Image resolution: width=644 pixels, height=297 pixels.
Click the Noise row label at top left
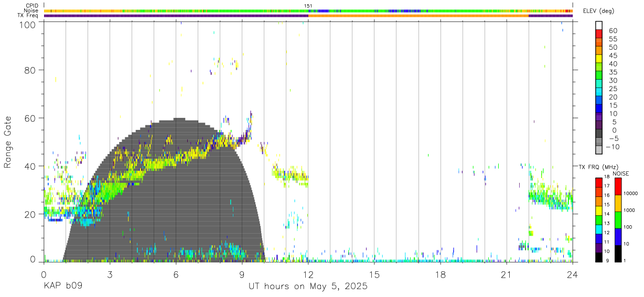coord(31,10)
